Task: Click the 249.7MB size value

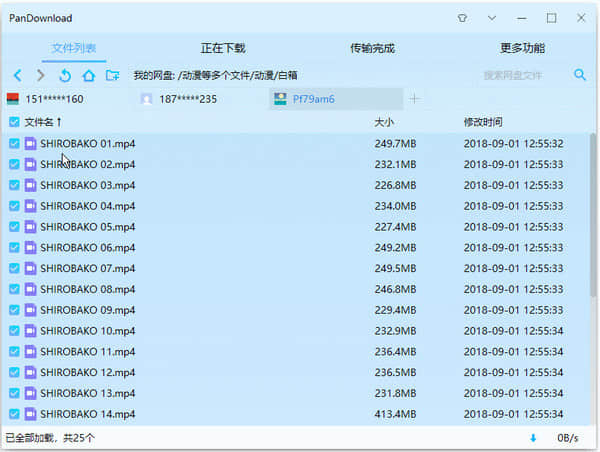Action: 395,144
